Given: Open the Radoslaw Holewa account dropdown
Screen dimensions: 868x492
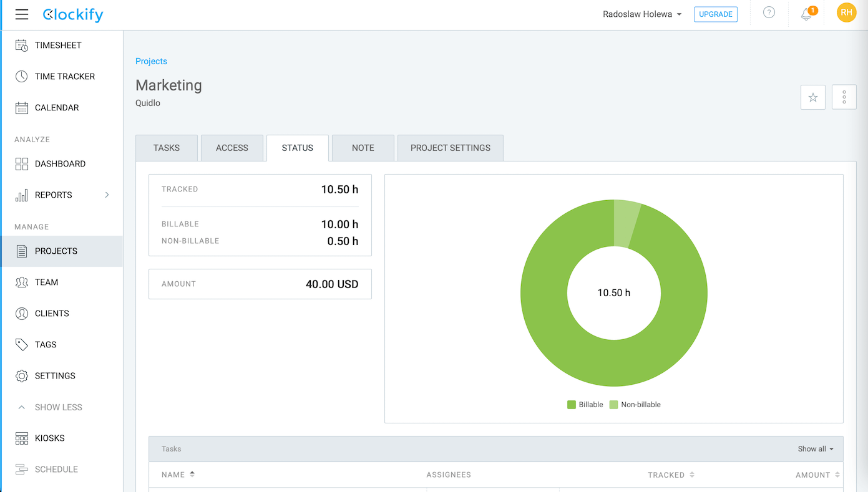Looking at the screenshot, I should pyautogui.click(x=642, y=13).
